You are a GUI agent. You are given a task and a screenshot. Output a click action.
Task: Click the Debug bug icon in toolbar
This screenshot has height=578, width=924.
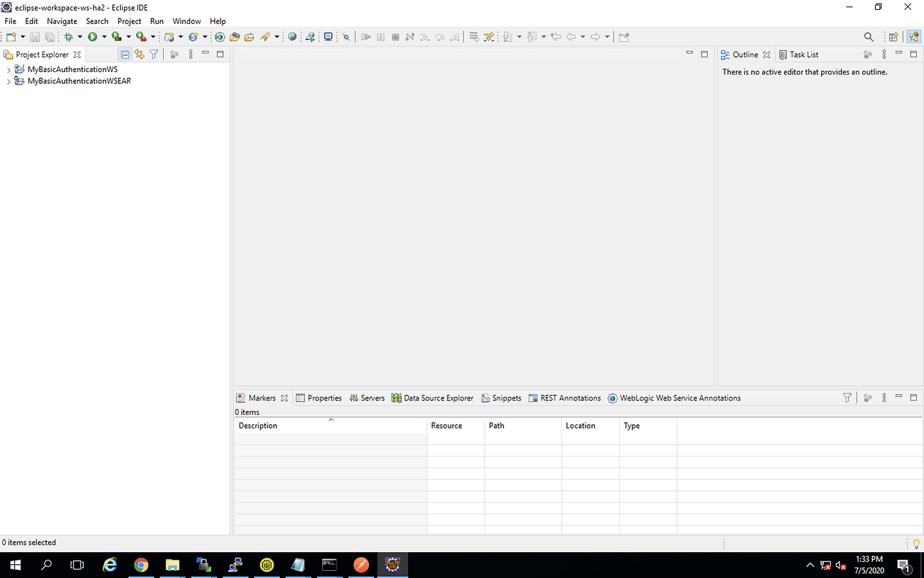point(68,37)
